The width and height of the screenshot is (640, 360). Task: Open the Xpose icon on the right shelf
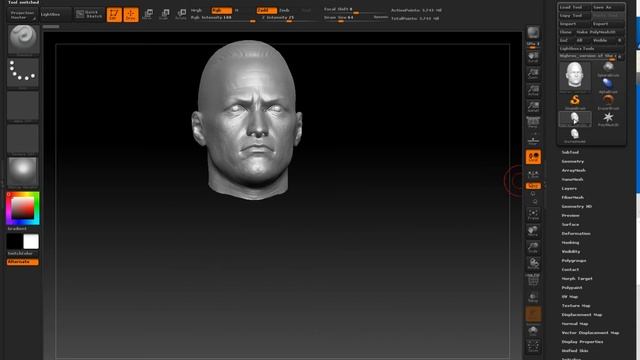[x=533, y=347]
